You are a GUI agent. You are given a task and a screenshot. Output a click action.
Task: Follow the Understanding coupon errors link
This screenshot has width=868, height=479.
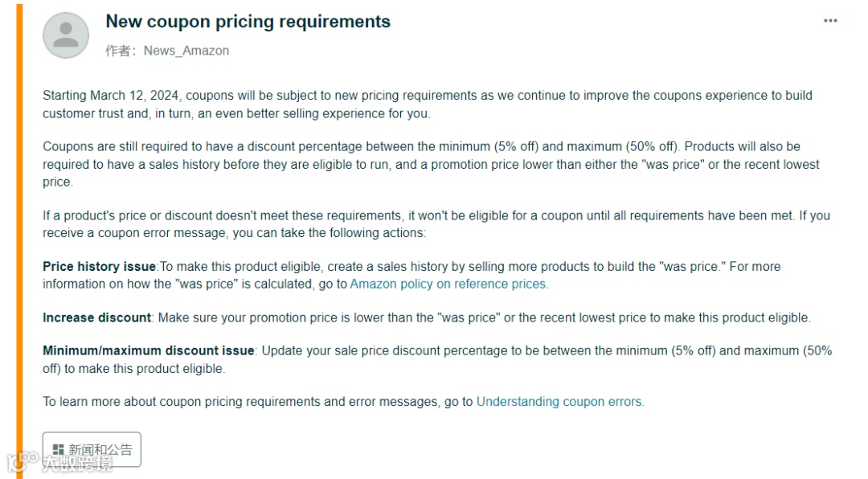560,401
